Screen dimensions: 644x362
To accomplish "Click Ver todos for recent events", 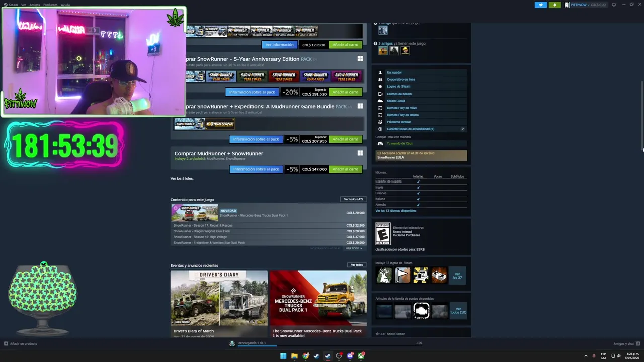I will coord(357,265).
